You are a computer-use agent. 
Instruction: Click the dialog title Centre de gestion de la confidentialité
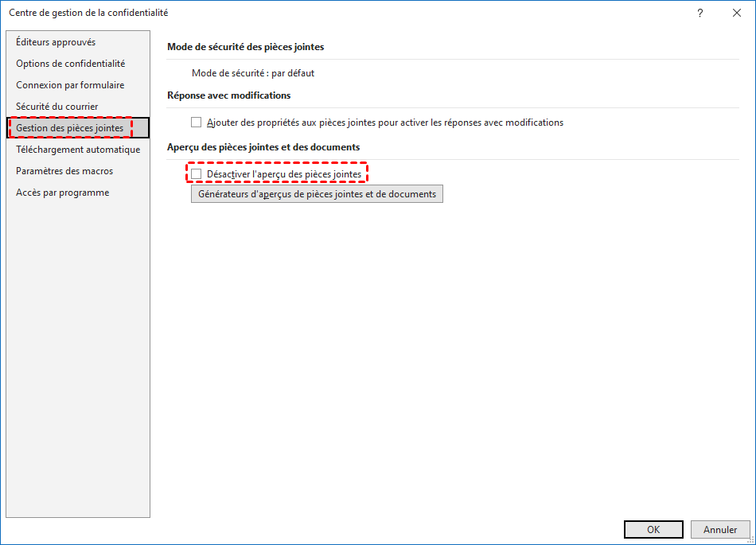(x=88, y=13)
